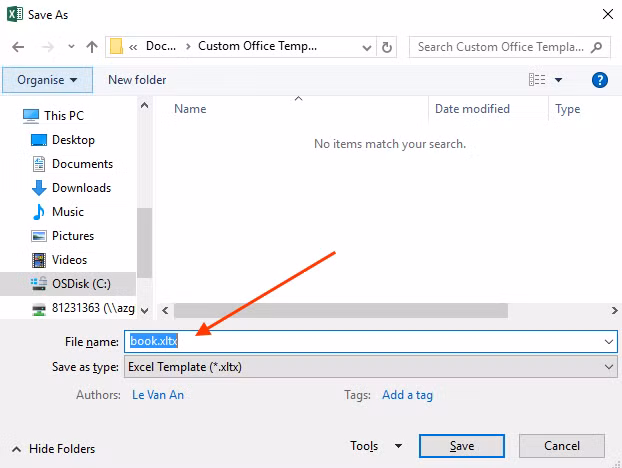Click the Back navigation arrow

pos(19,47)
